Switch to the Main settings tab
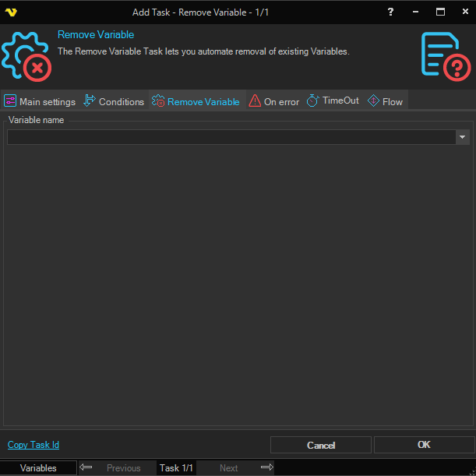476x476 pixels. click(x=40, y=101)
